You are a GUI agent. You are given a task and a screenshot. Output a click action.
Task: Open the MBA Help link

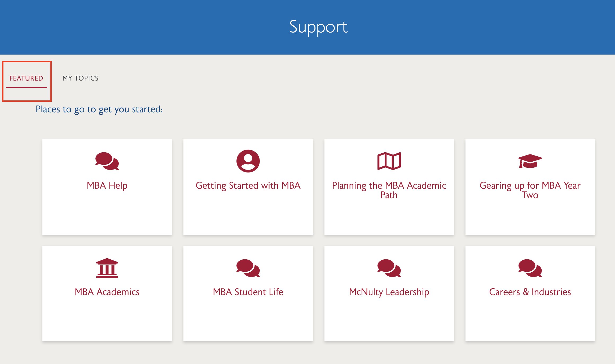tap(107, 185)
